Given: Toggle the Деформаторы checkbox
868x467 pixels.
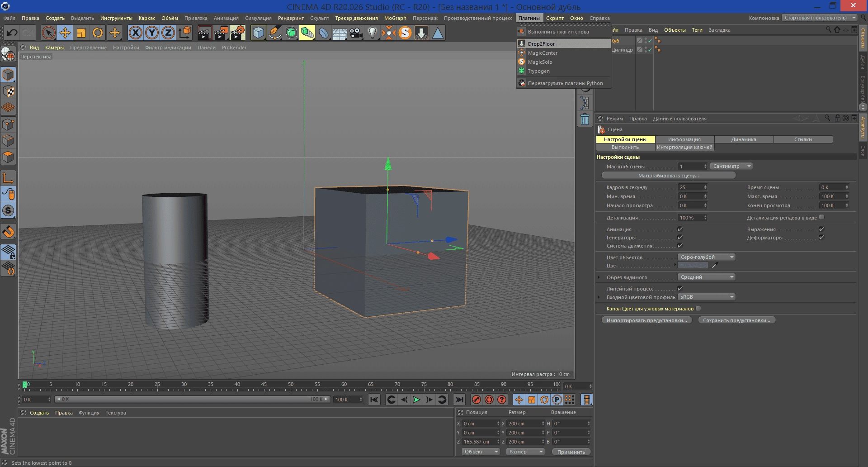Looking at the screenshot, I should click(821, 238).
